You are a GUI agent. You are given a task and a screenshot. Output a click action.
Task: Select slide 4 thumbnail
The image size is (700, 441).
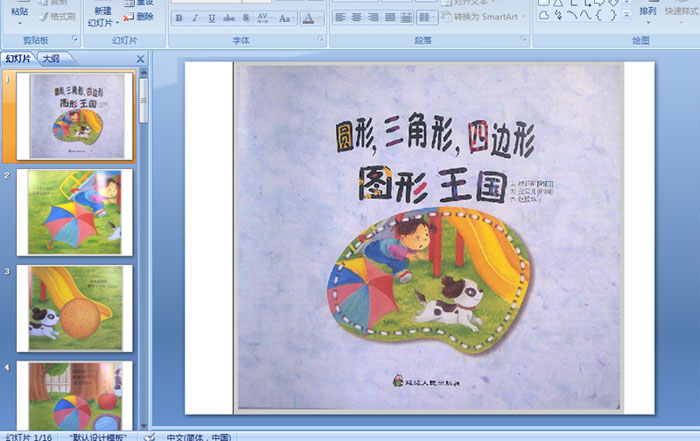coord(75,395)
